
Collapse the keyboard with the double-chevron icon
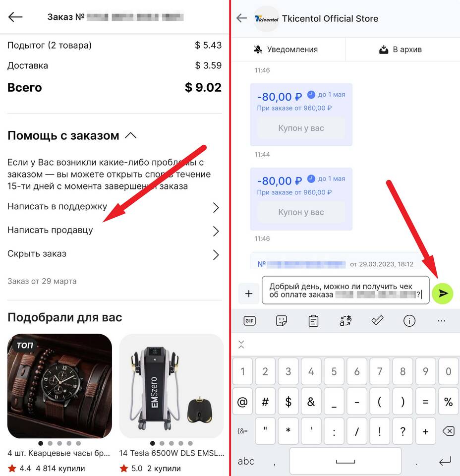pyautogui.click(x=241, y=344)
